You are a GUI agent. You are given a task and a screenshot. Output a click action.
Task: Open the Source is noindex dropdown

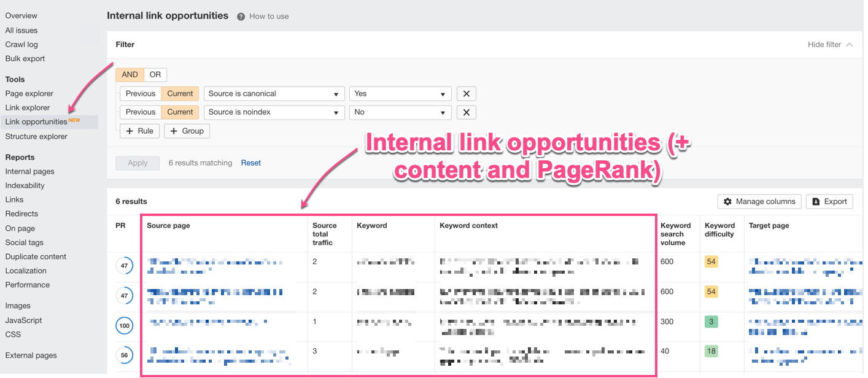tap(274, 112)
